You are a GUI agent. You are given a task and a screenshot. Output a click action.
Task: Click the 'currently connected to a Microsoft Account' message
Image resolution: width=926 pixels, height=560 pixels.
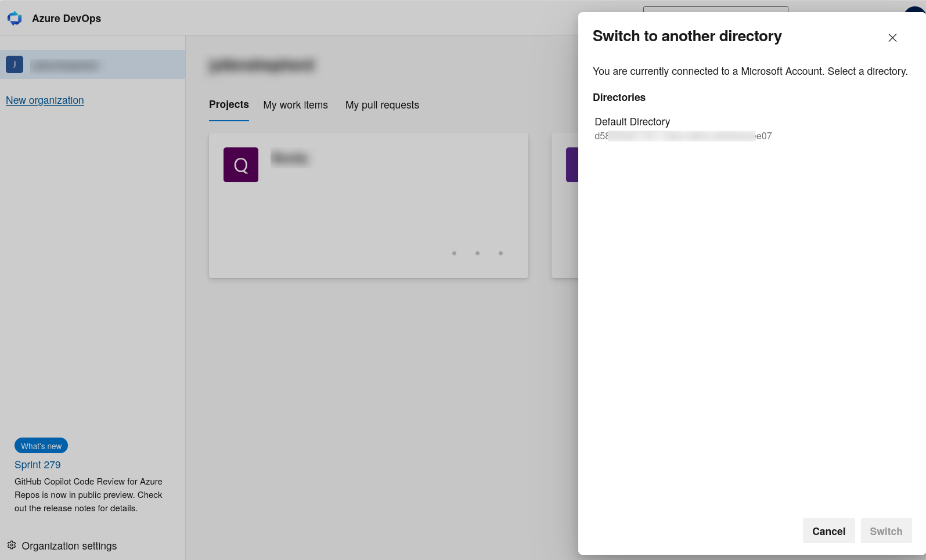coord(750,71)
